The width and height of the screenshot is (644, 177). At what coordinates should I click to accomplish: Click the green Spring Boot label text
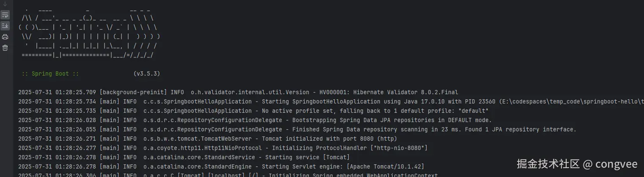50,74
